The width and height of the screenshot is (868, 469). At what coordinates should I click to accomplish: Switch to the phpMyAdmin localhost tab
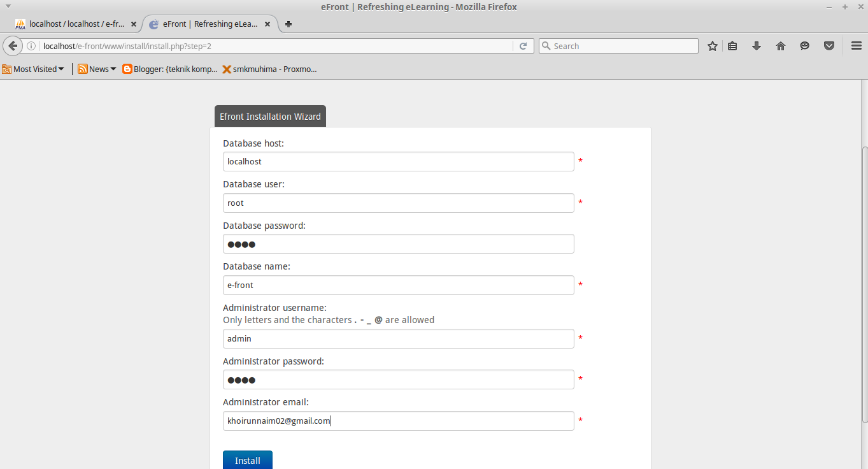click(76, 24)
